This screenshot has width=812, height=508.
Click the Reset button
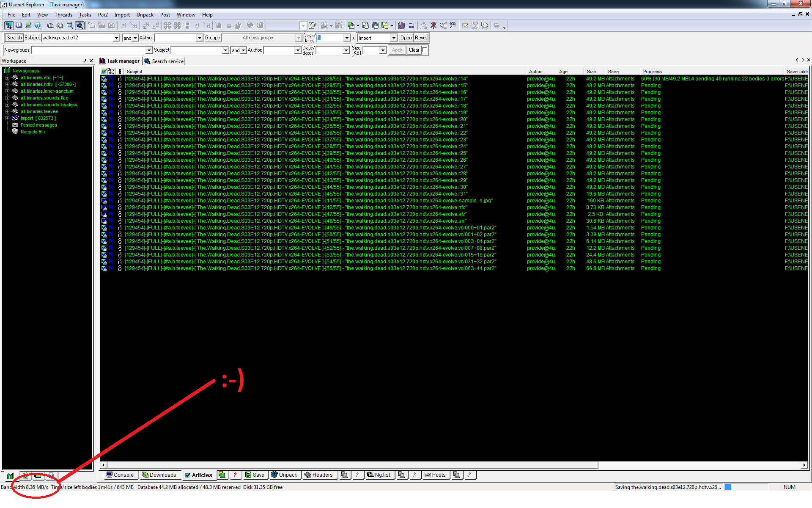click(x=421, y=38)
